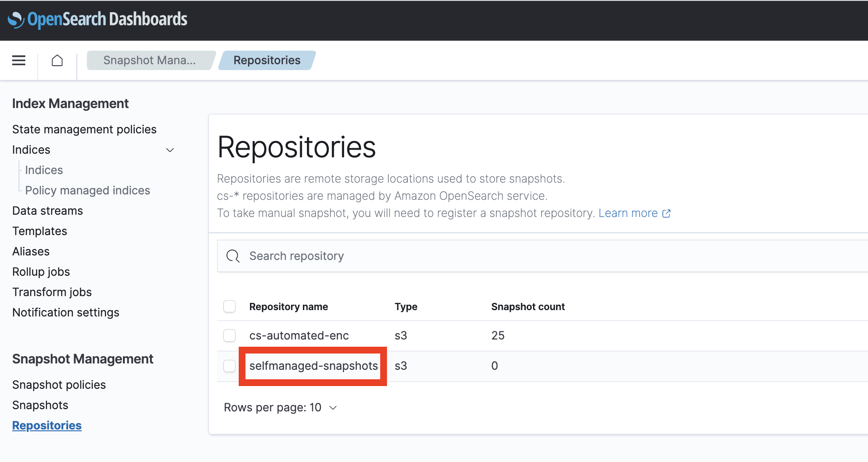Screen dimensions: 868x462
Task: Select all repositories with header checkbox
Action: click(x=230, y=306)
